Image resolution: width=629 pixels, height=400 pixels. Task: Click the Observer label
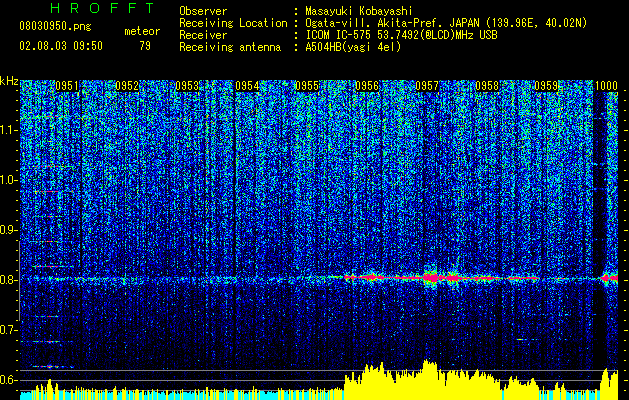tap(203, 11)
